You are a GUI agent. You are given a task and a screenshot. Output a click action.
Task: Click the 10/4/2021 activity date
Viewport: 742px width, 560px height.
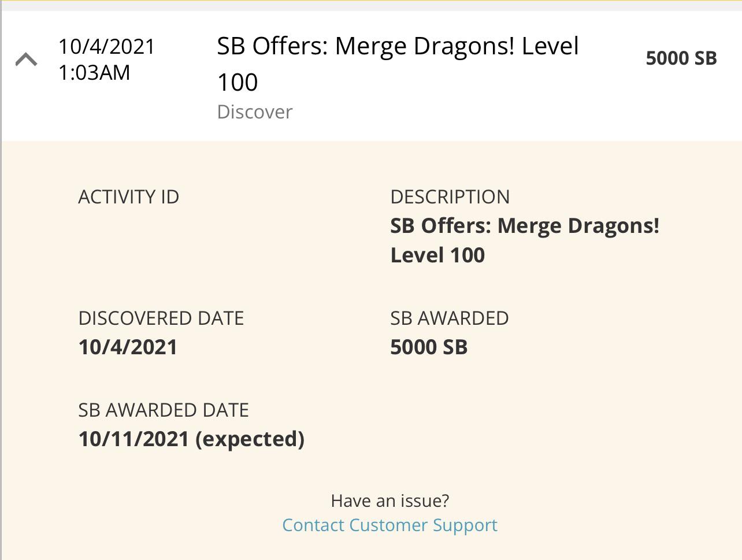(106, 46)
